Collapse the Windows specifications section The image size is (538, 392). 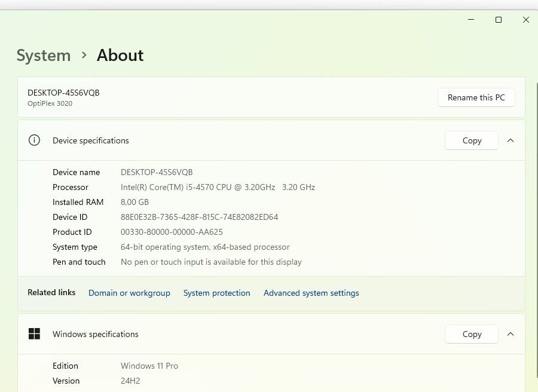click(x=511, y=334)
